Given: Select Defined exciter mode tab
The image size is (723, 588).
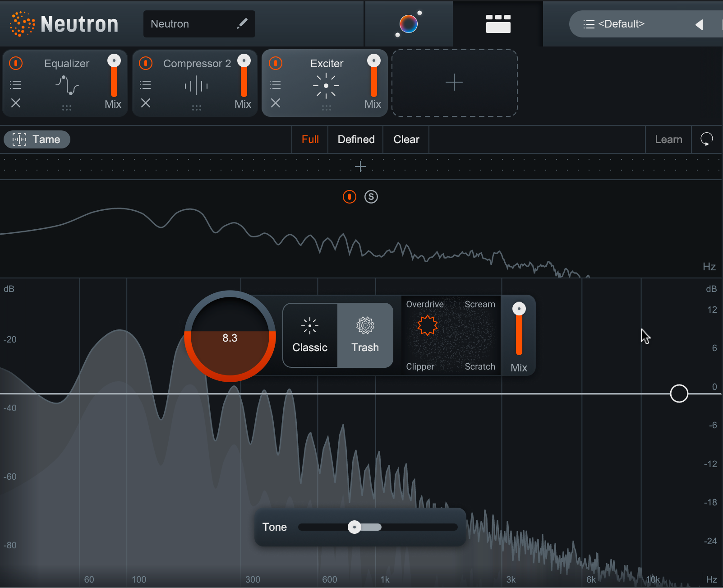Looking at the screenshot, I should (x=356, y=139).
